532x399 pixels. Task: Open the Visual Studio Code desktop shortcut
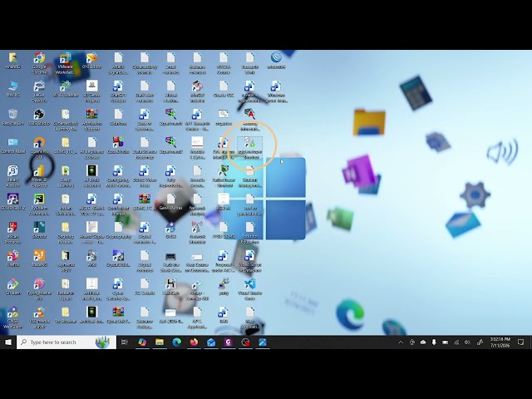[249, 288]
